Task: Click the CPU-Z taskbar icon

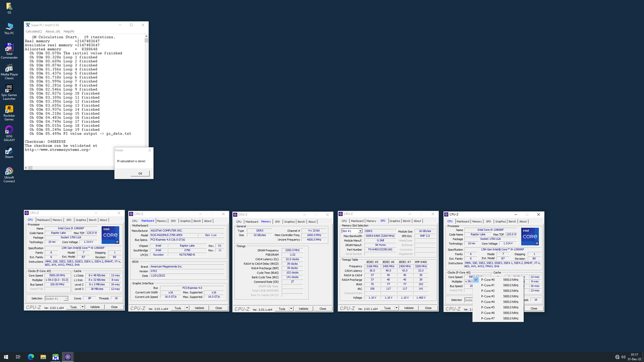Action: (68, 357)
